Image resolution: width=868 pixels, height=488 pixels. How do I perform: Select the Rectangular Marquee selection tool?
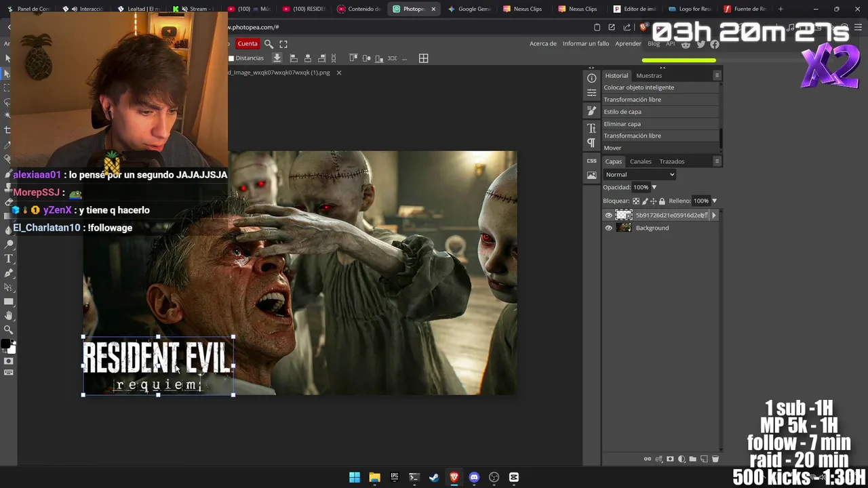[x=7, y=87]
